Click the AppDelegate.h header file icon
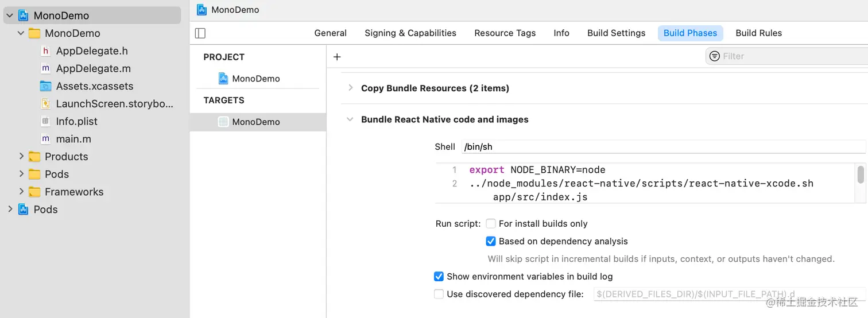 coord(46,51)
